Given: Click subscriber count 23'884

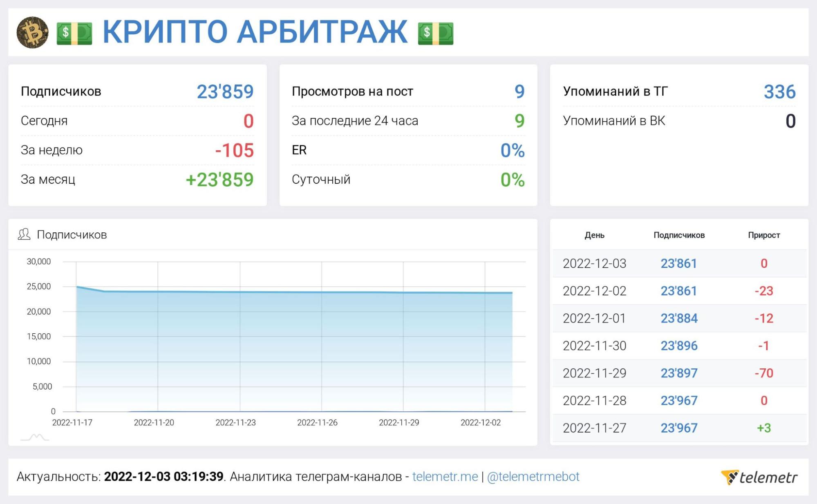Looking at the screenshot, I should coord(679,318).
